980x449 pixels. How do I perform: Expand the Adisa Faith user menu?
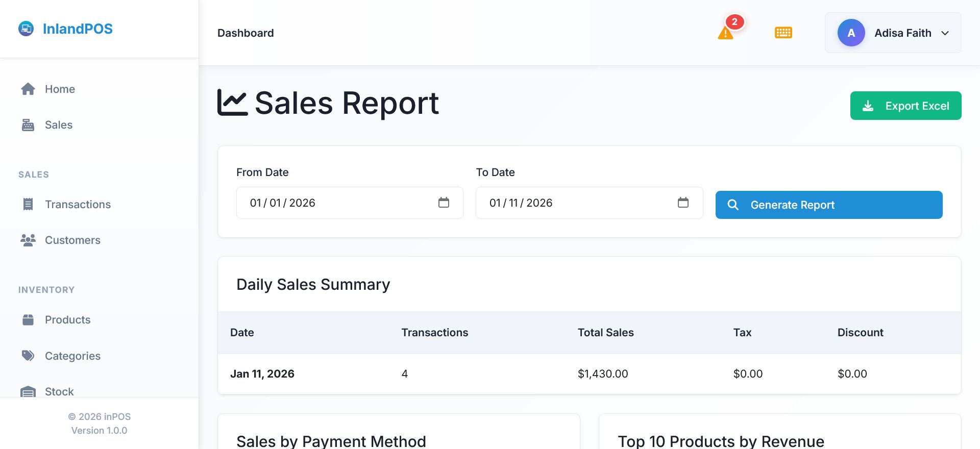[x=945, y=33]
